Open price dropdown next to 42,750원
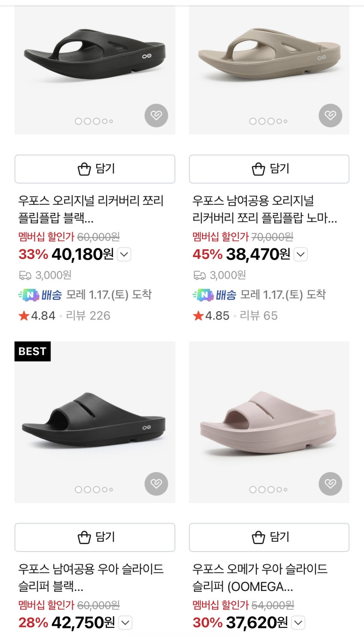Screen dimensions: 364x636 point(125,622)
